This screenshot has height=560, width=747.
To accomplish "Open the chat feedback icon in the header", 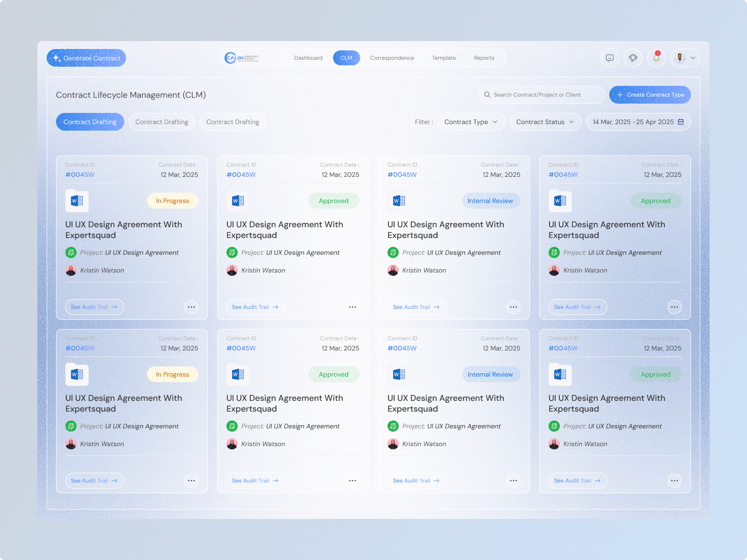I will coord(609,57).
